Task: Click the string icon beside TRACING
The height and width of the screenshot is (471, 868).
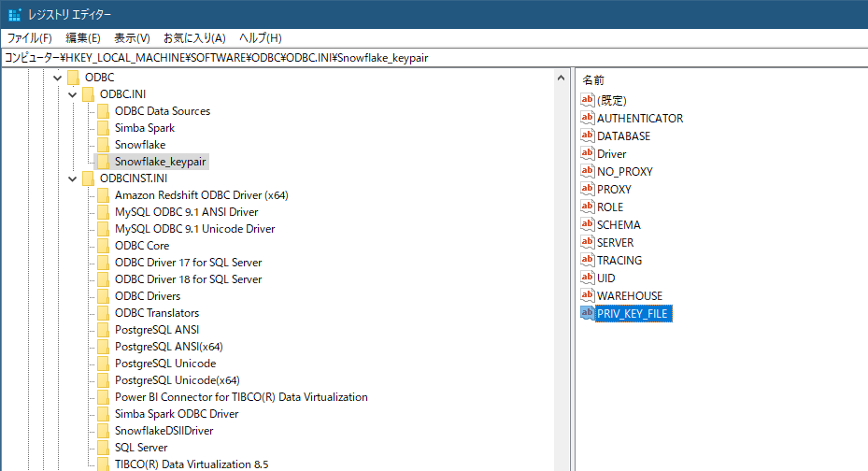Action: 588,260
